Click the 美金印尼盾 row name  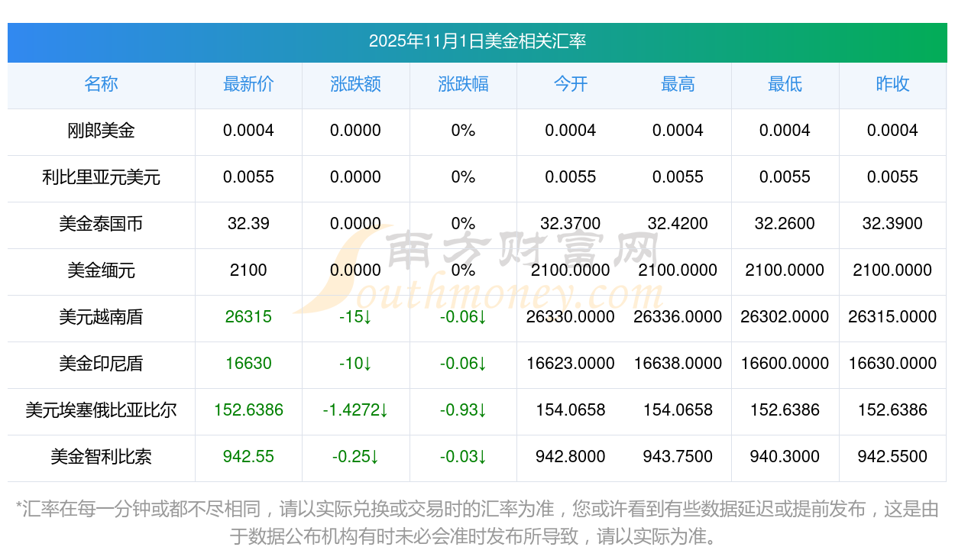[x=101, y=364]
